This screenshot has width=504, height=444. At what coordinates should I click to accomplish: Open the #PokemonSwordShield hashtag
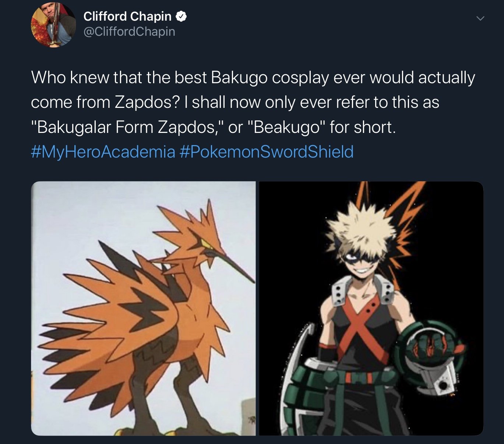(x=267, y=152)
